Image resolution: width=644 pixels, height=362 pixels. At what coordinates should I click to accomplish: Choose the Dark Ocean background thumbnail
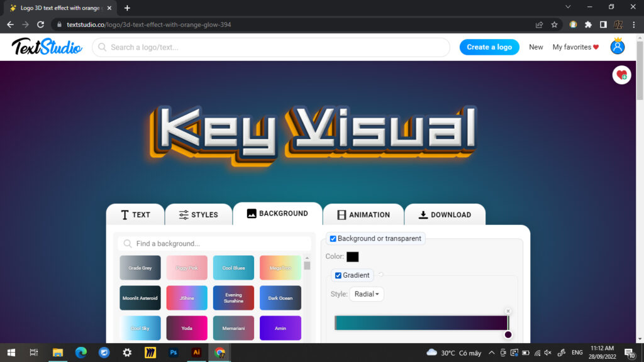[x=280, y=298]
